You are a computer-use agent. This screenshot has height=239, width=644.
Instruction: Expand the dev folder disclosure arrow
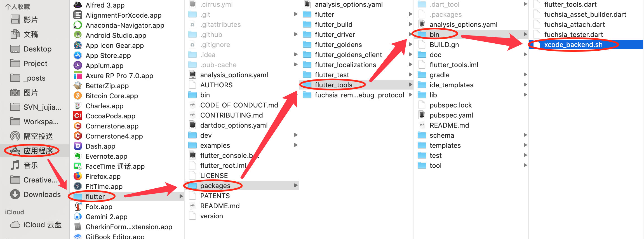pyautogui.click(x=296, y=135)
